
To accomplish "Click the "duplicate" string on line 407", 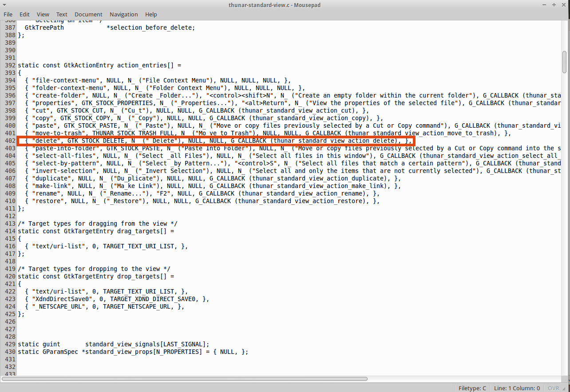I will 51,178.
